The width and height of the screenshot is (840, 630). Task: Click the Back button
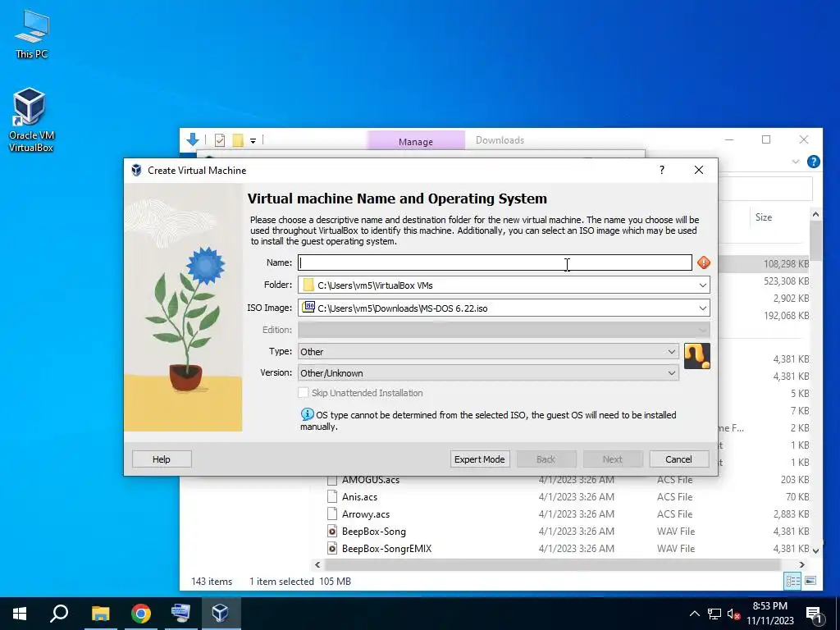546,459
